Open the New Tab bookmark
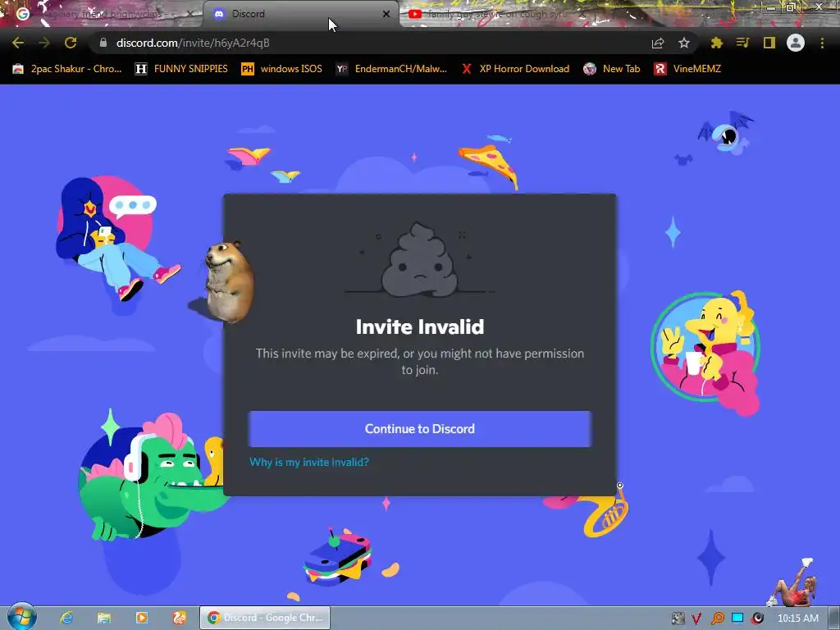Image resolution: width=840 pixels, height=630 pixels. pyautogui.click(x=611, y=69)
